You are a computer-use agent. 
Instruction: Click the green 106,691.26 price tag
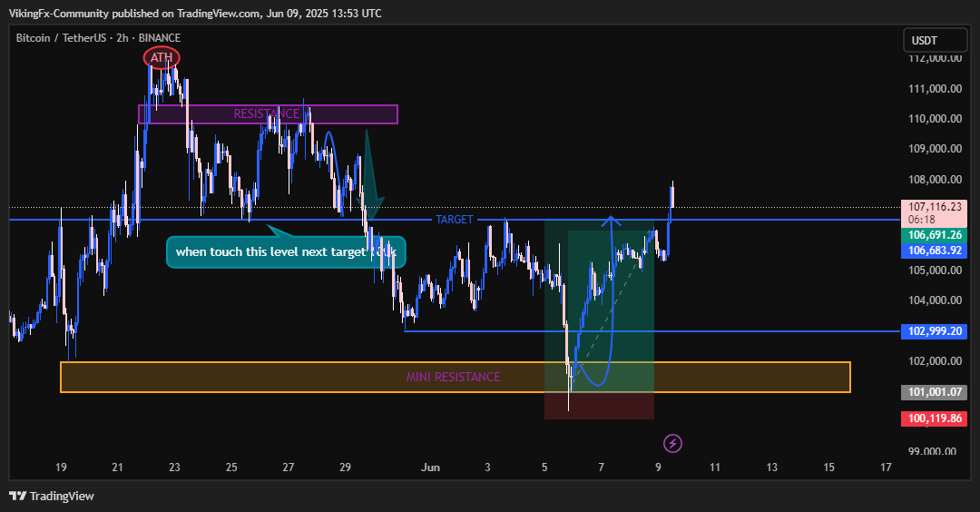pos(935,235)
